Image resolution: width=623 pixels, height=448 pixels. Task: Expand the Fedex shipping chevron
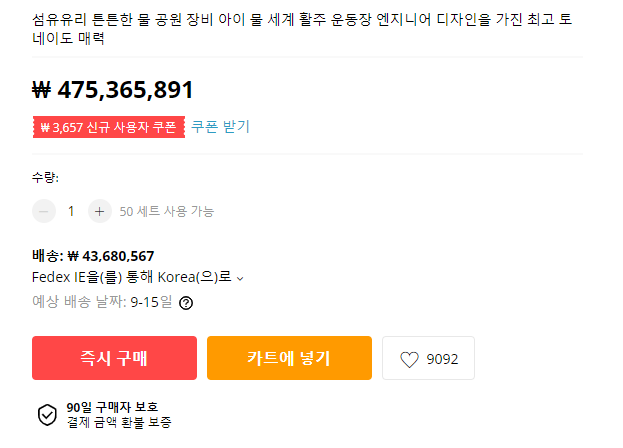[x=240, y=278]
